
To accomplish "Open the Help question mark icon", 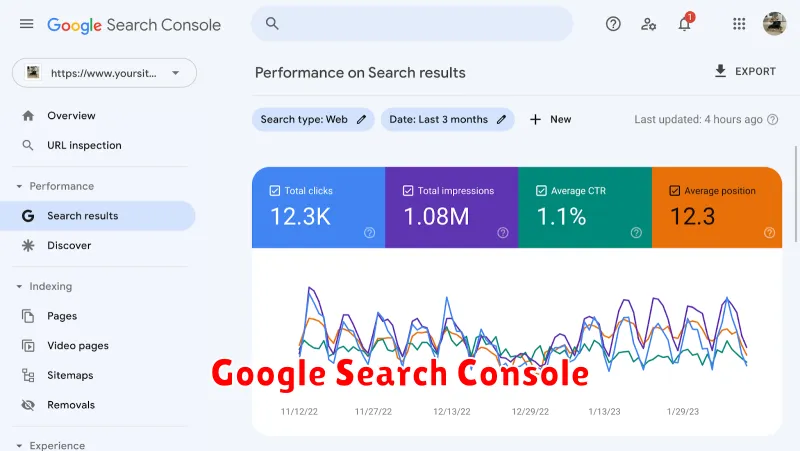I will coord(613,24).
